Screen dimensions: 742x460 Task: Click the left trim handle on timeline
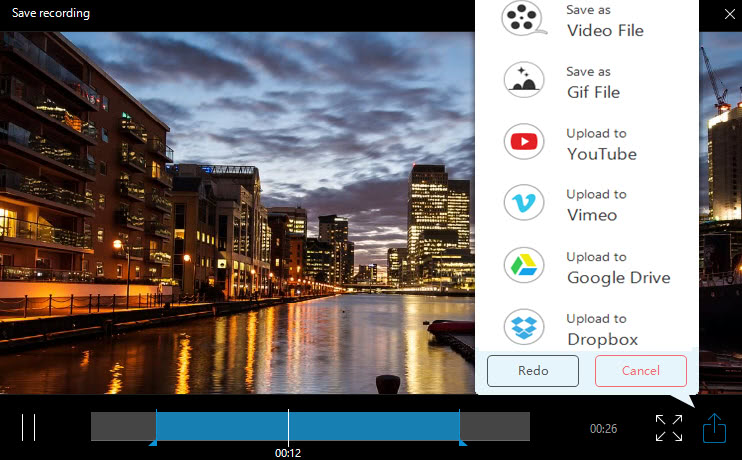click(x=153, y=443)
